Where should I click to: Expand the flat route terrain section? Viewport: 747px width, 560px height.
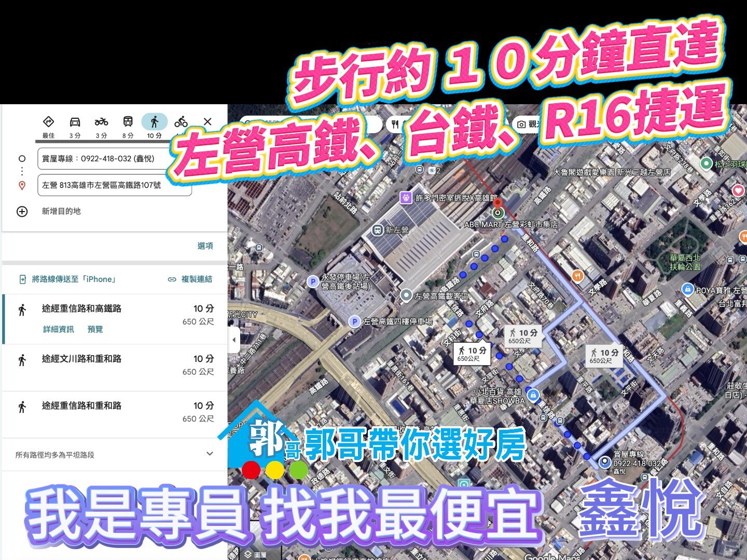coord(210,454)
